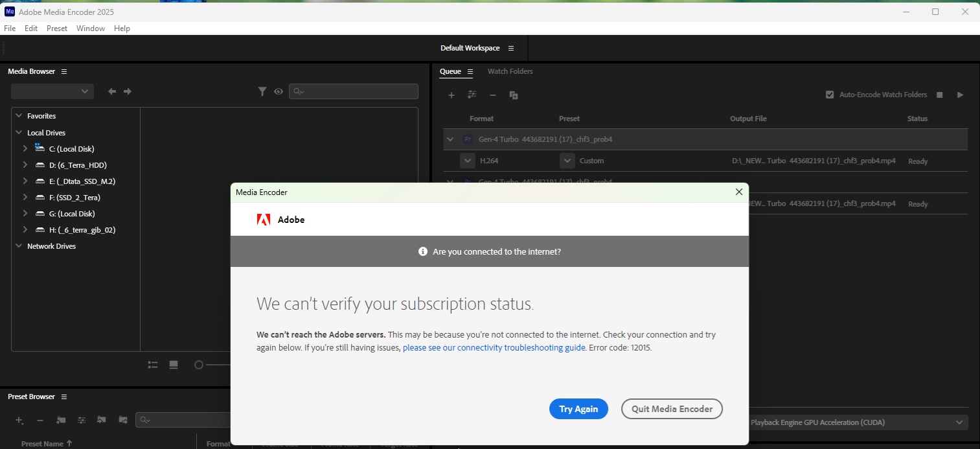Expand the D: (6_Terra_HDD) drive
Image resolution: width=980 pixels, height=449 pixels.
tap(25, 165)
